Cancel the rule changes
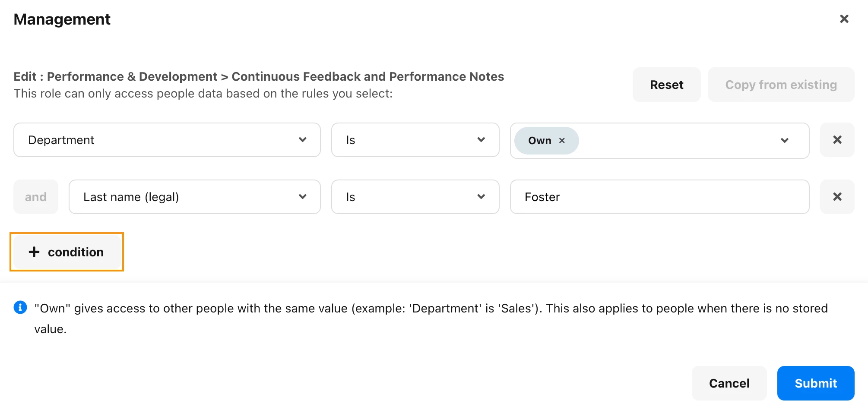The width and height of the screenshot is (868, 410). (x=729, y=383)
